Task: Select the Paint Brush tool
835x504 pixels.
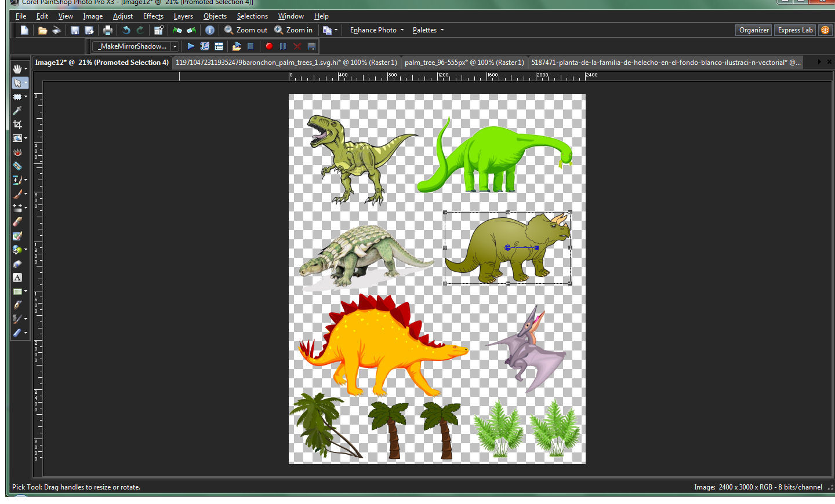Action: click(x=17, y=194)
